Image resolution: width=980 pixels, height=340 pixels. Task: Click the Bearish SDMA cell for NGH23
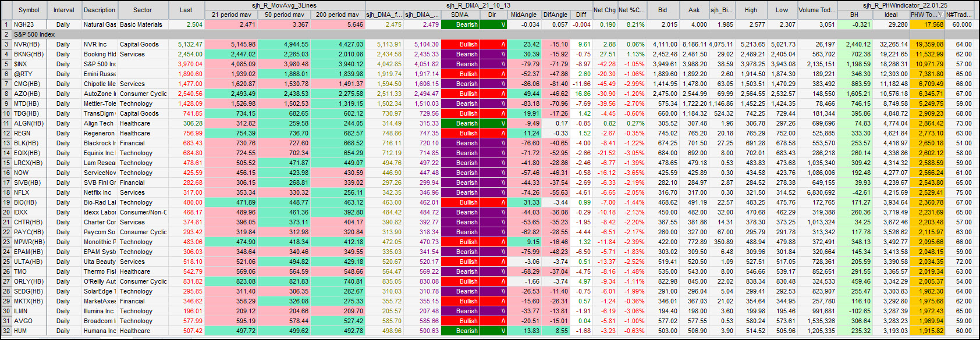pyautogui.click(x=461, y=24)
